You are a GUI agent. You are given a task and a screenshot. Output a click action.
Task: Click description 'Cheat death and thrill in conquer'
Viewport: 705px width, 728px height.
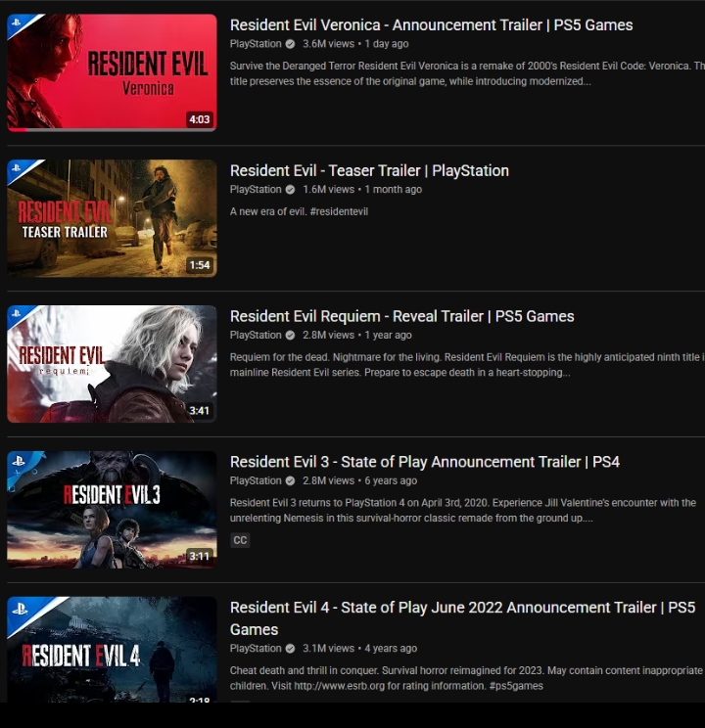coord(467,678)
